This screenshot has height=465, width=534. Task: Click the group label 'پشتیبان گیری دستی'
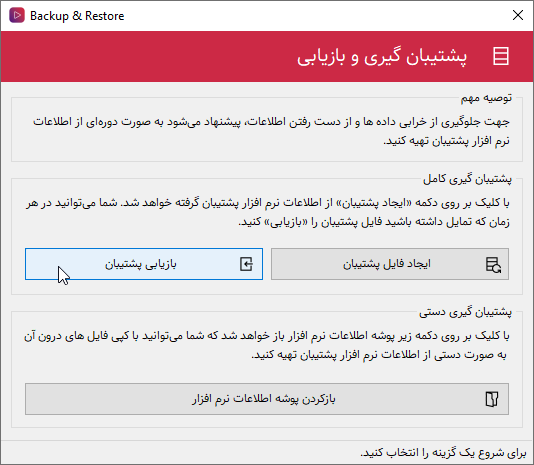tap(465, 312)
